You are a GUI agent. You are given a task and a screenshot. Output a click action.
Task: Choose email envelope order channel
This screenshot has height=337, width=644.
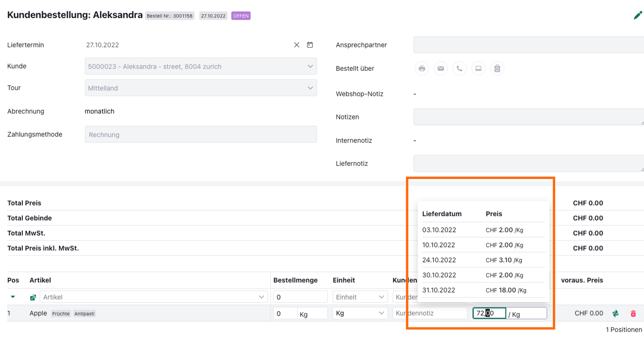click(440, 69)
